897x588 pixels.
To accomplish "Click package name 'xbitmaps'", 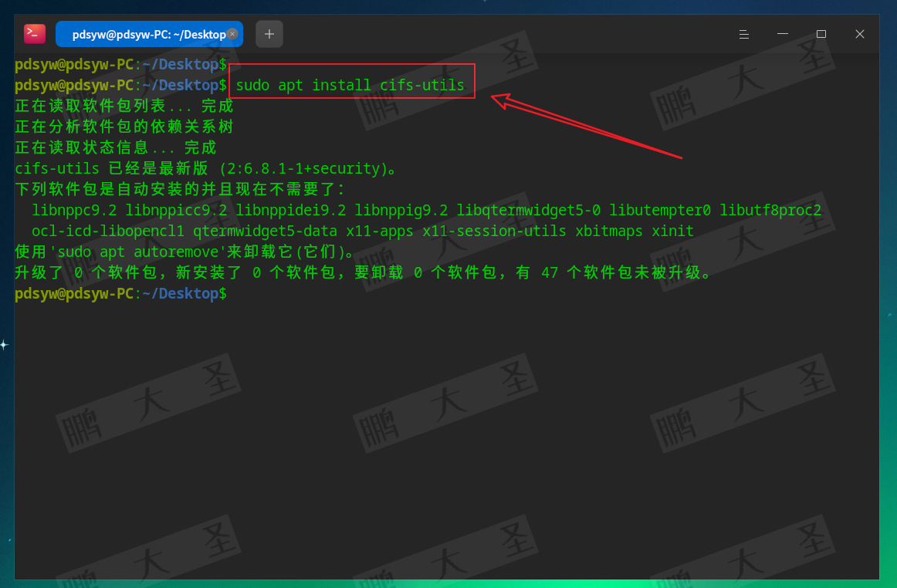I will point(608,231).
